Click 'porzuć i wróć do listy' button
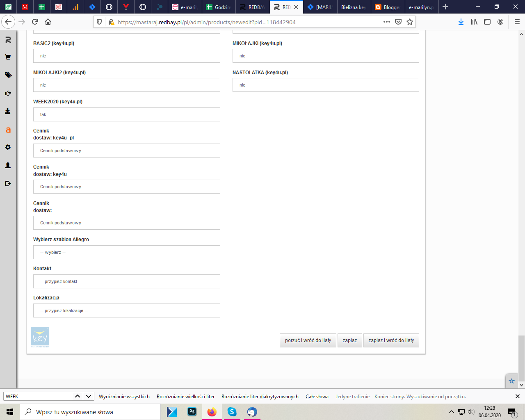Screen dimensions: 525x420 308,340
